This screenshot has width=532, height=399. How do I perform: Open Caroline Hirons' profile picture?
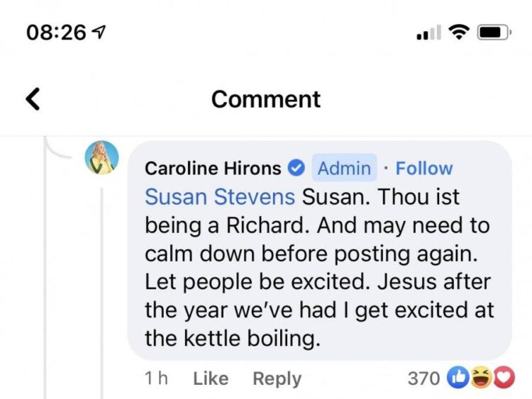point(102,158)
